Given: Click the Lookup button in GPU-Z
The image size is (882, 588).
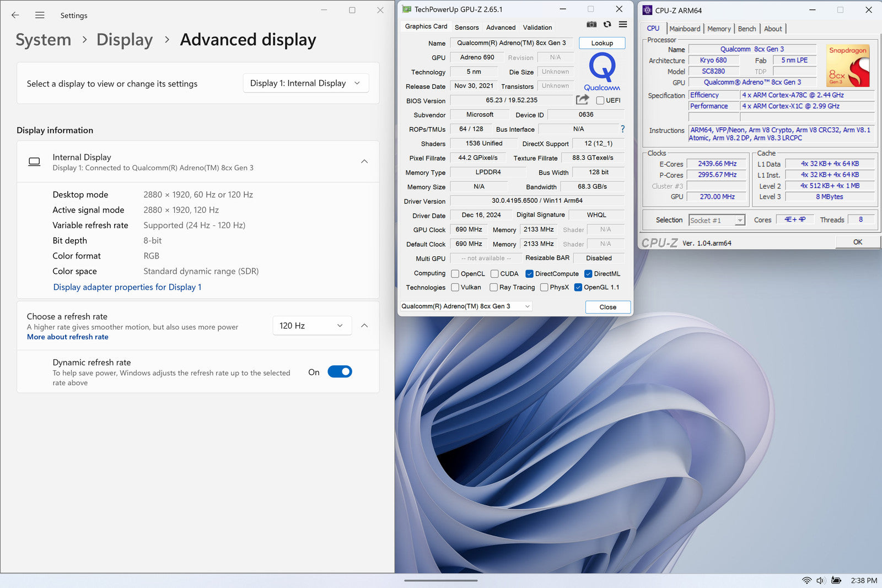Looking at the screenshot, I should [x=602, y=43].
